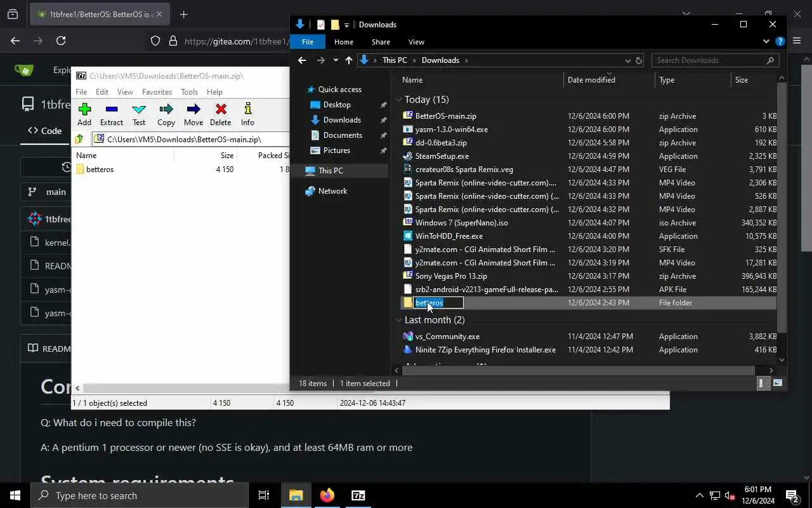Select vs_Community.exe file

447,337
